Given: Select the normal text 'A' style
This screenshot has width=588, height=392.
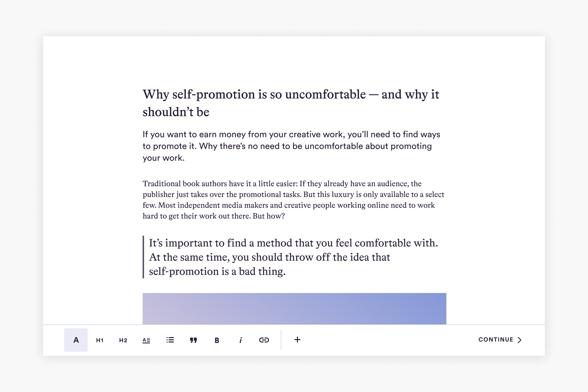Looking at the screenshot, I should [x=76, y=340].
